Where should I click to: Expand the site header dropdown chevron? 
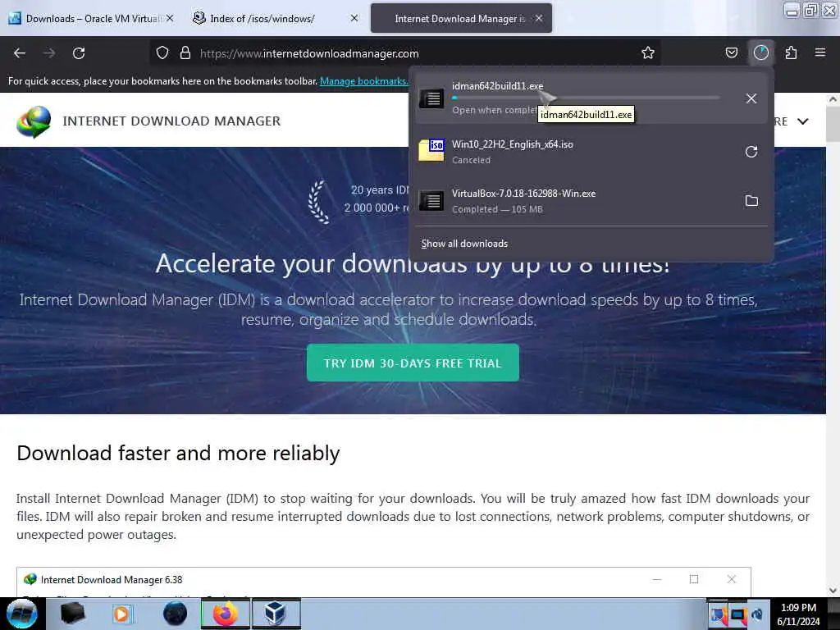pos(802,121)
